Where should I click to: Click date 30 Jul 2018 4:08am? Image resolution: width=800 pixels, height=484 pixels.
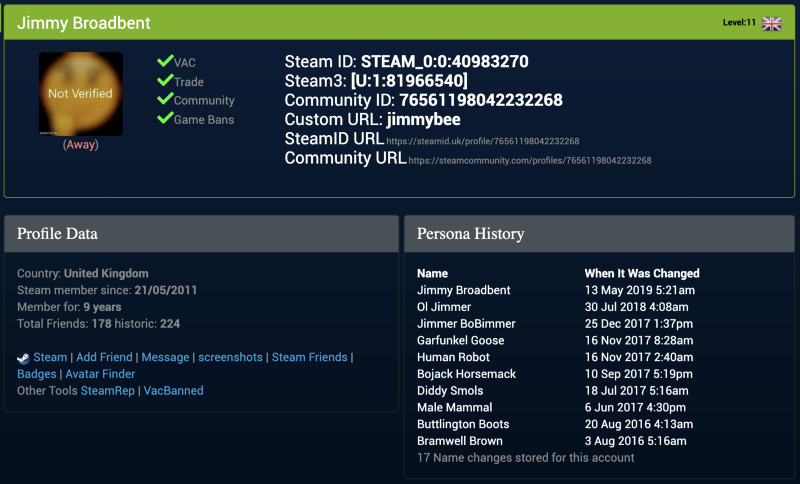pos(636,307)
